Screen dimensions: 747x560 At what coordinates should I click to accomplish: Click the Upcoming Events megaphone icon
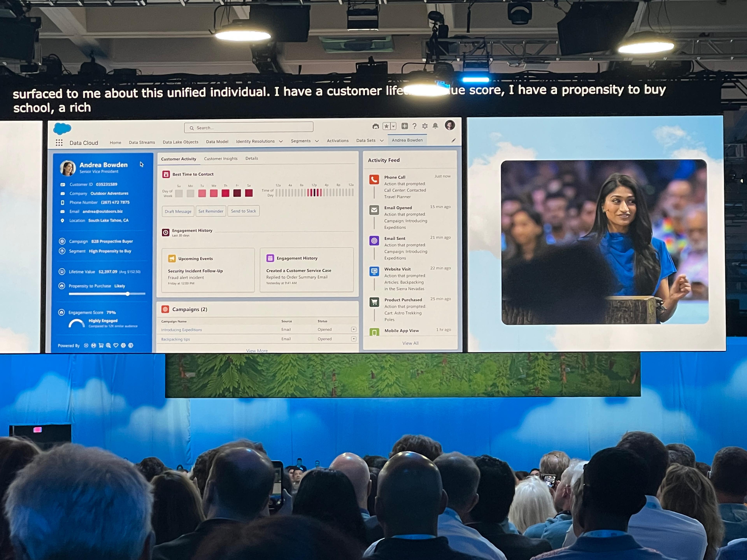point(172,259)
